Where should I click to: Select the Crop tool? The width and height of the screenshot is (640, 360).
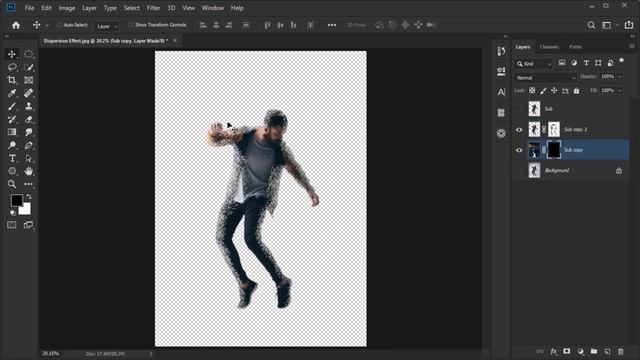click(12, 80)
